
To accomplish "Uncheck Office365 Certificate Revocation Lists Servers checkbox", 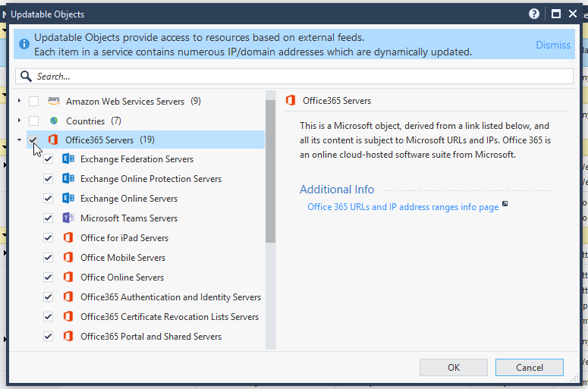I will 48,316.
